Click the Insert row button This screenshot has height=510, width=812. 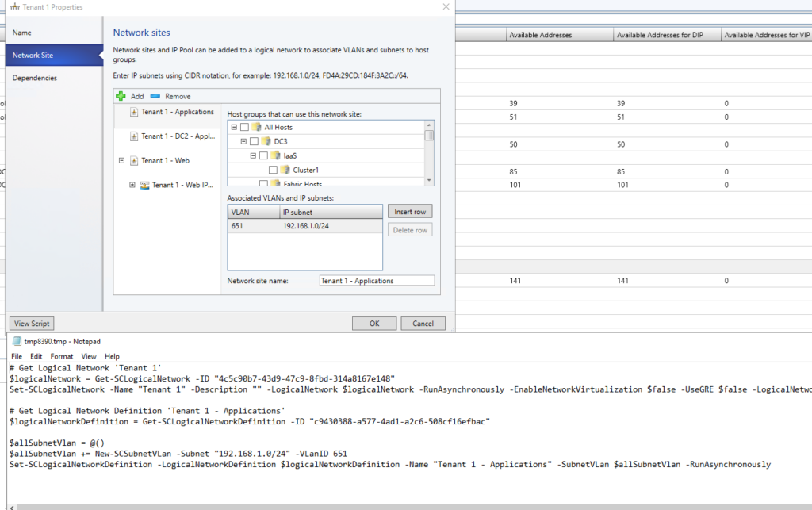pyautogui.click(x=410, y=211)
